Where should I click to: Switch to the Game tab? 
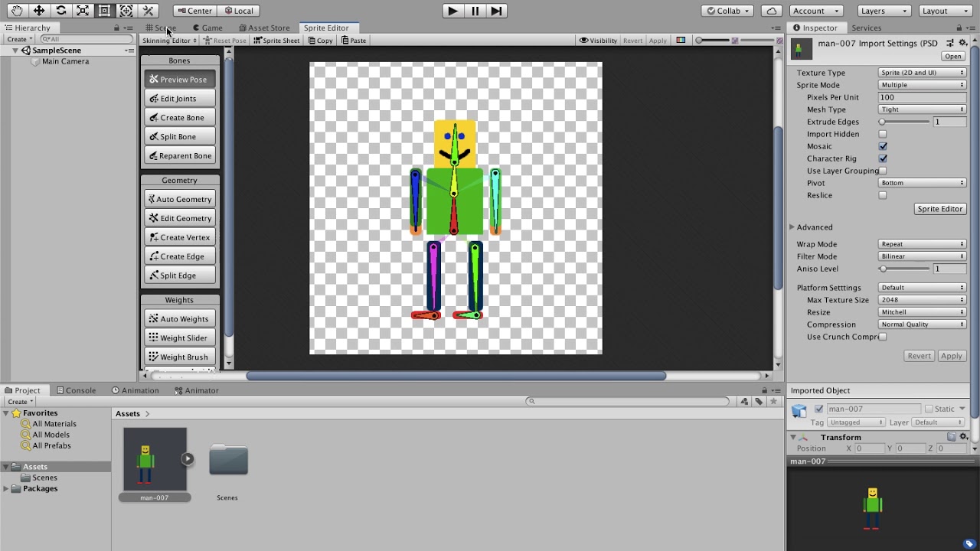tap(207, 28)
